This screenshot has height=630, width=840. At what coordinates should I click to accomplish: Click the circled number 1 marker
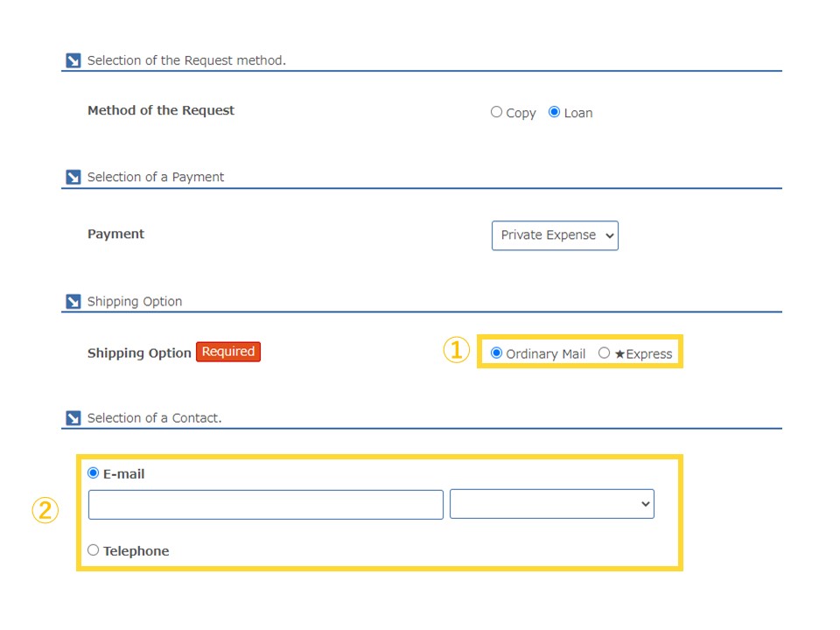(x=456, y=350)
